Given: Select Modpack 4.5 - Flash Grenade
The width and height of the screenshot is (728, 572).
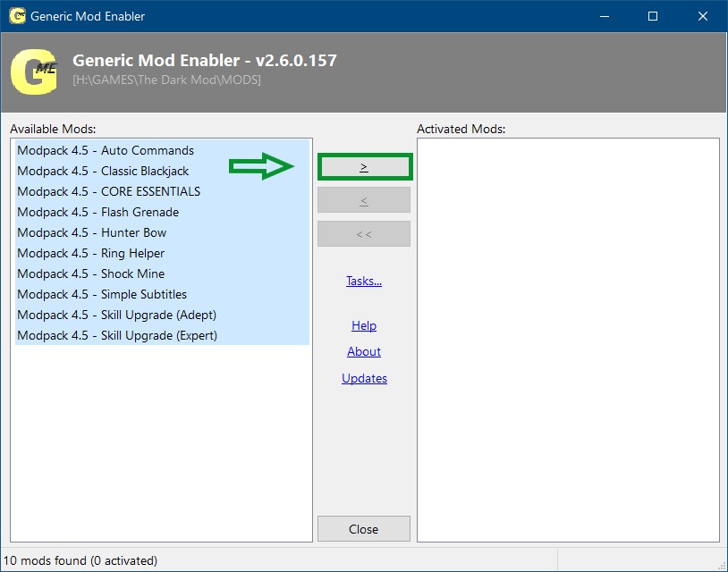Looking at the screenshot, I should pos(162,212).
